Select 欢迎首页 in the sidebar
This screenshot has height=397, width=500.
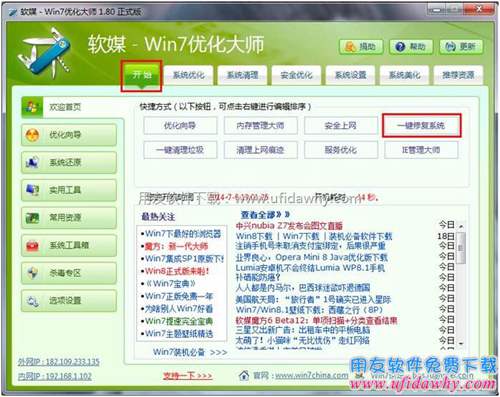(69, 107)
